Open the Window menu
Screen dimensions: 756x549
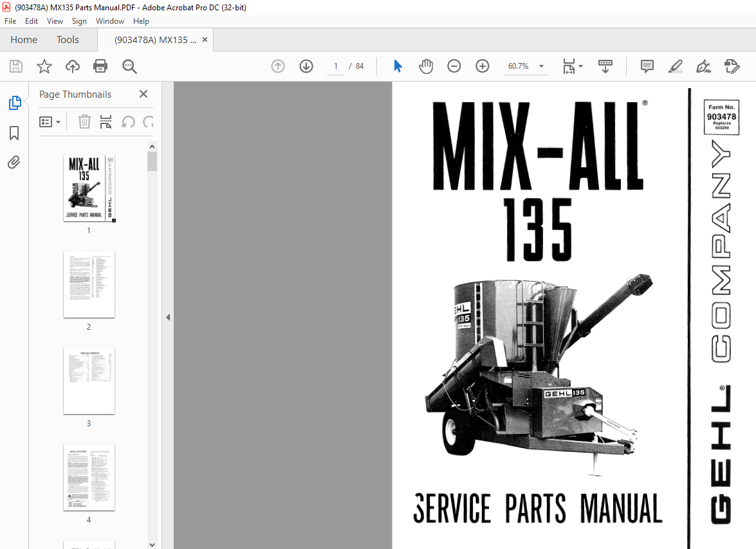click(110, 21)
